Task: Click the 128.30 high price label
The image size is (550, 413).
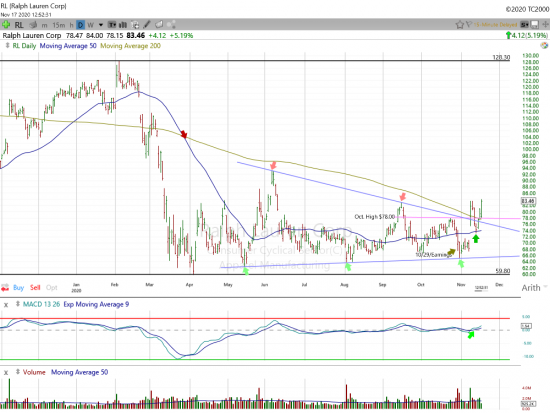Action: tap(501, 57)
